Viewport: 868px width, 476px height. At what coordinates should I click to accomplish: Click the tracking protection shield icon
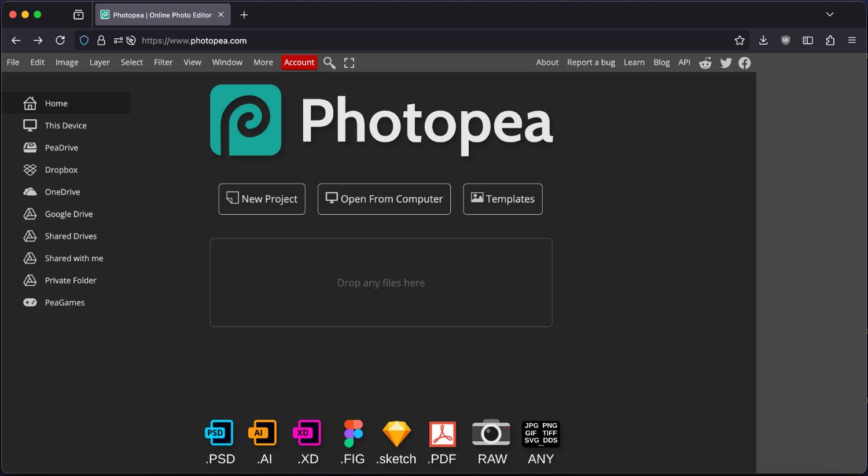click(x=84, y=41)
